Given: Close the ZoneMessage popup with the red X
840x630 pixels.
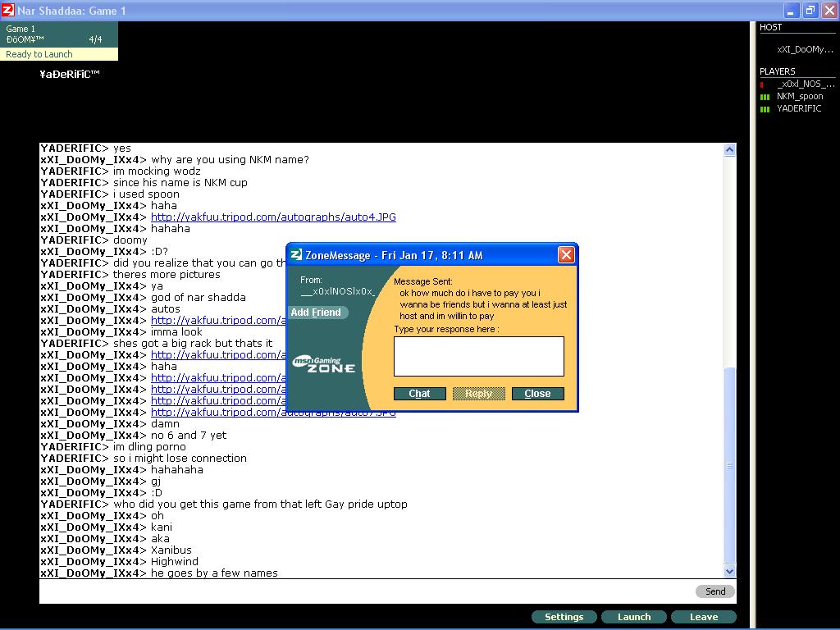Looking at the screenshot, I should (566, 255).
